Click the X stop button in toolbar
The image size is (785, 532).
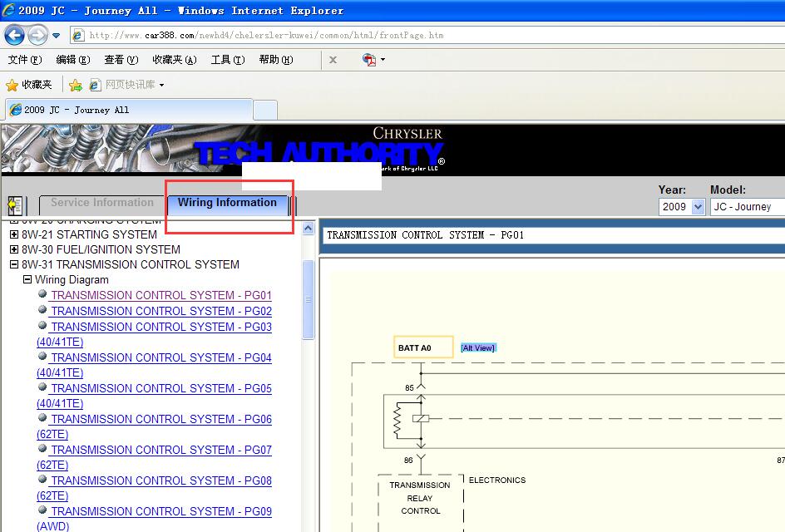click(x=333, y=60)
